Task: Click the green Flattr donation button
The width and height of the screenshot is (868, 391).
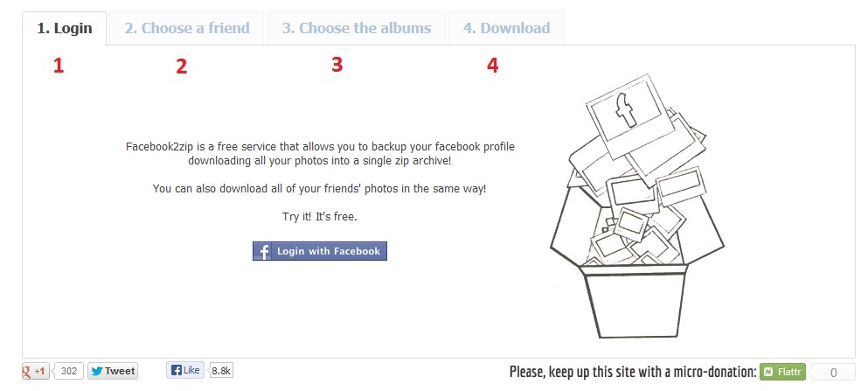Action: (782, 372)
